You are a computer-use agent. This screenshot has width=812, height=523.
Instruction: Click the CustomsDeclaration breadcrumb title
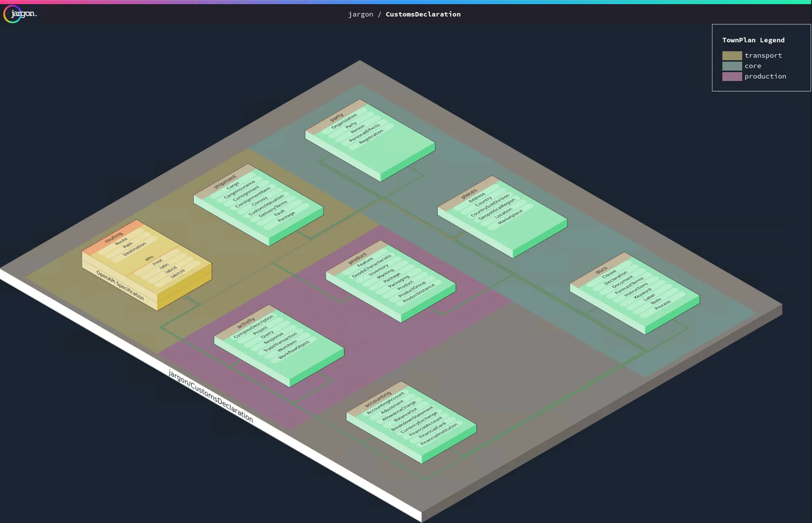[423, 14]
